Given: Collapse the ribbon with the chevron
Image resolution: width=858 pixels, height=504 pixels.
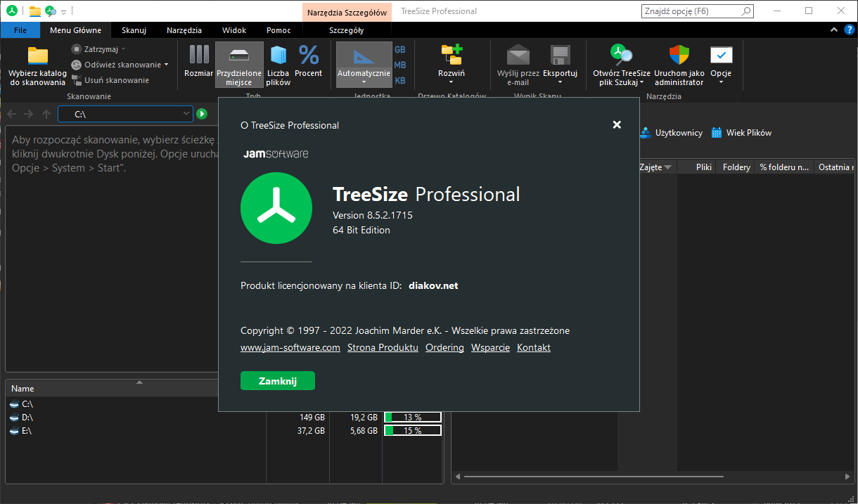Looking at the screenshot, I should [833, 30].
